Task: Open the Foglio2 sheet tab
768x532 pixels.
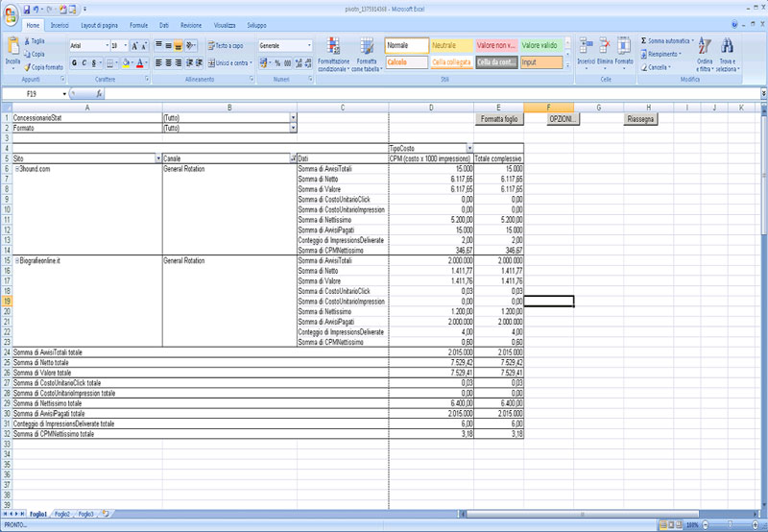Action: pos(61,515)
